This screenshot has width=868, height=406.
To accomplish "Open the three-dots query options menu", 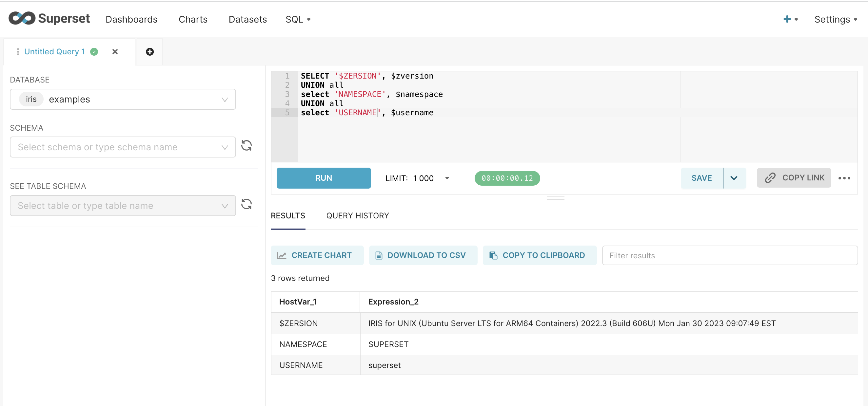I will tap(844, 178).
